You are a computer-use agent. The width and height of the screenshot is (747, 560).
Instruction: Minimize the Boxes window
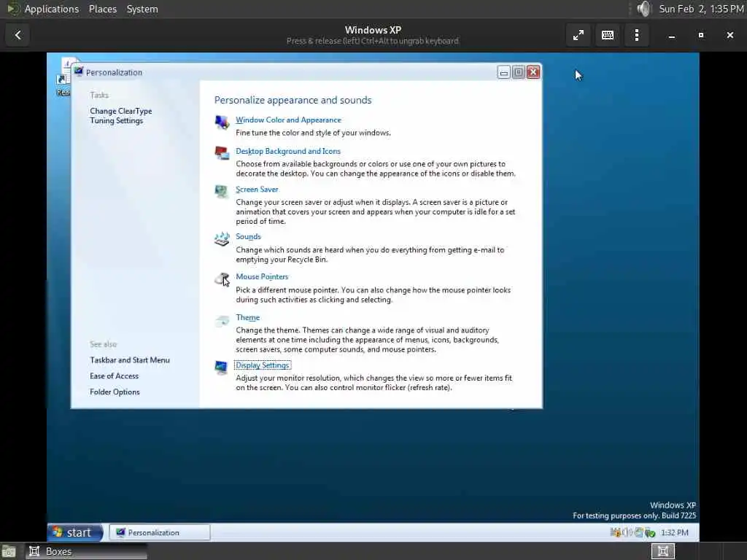(x=672, y=35)
